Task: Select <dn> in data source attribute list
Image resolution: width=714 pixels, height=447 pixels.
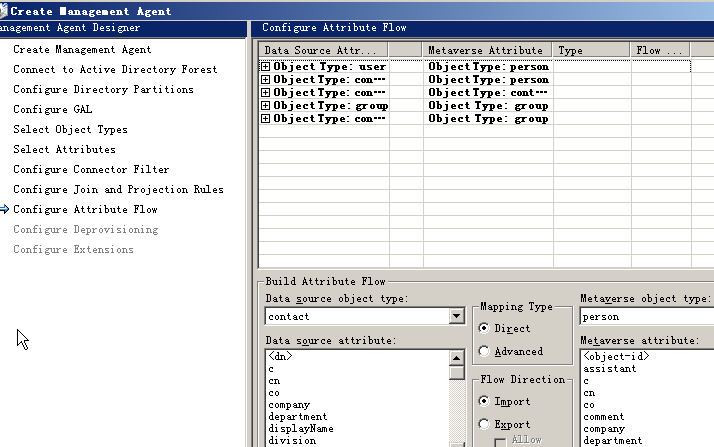Action: click(280, 356)
